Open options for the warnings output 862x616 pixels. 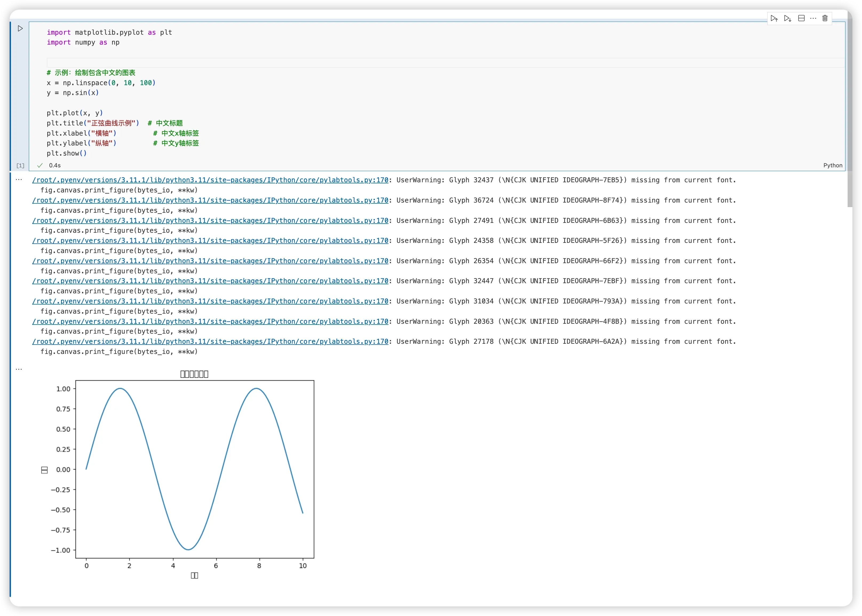pyautogui.click(x=19, y=179)
